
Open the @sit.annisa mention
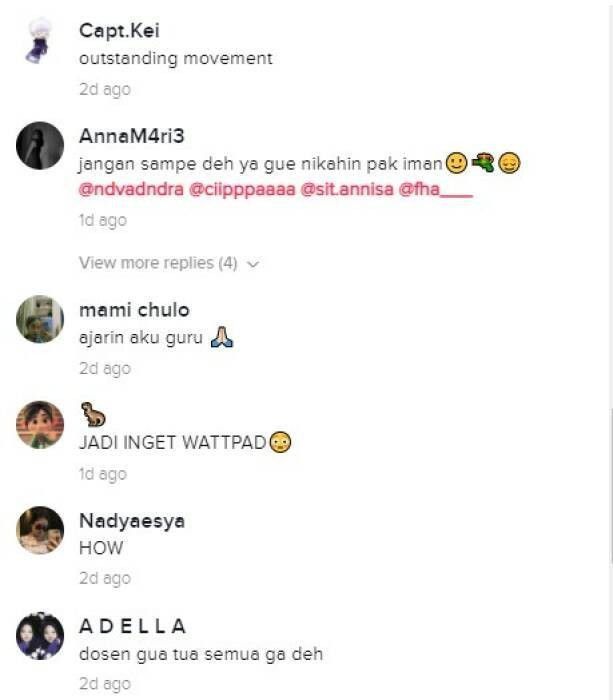[347, 189]
